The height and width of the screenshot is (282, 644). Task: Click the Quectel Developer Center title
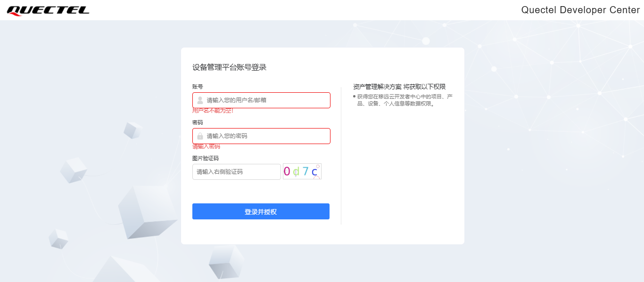tap(580, 10)
